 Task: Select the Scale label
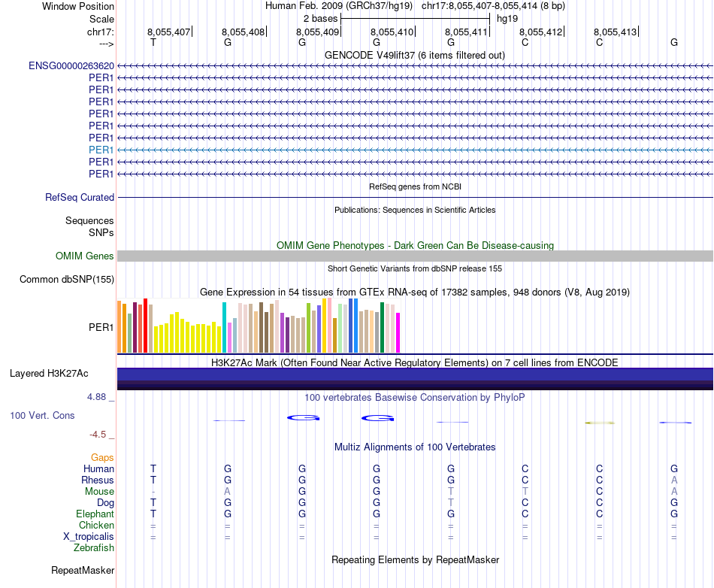101,19
